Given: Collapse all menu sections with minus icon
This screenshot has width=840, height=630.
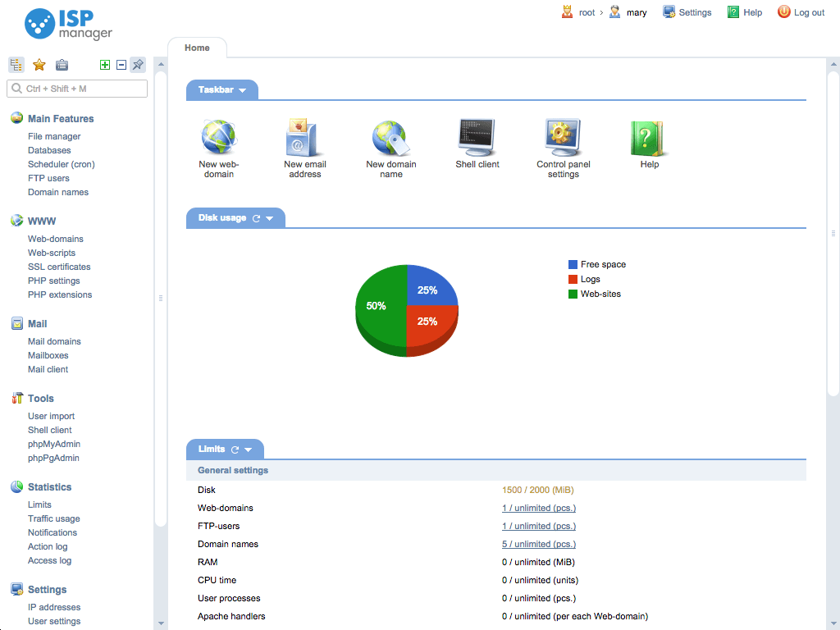Looking at the screenshot, I should point(121,65).
